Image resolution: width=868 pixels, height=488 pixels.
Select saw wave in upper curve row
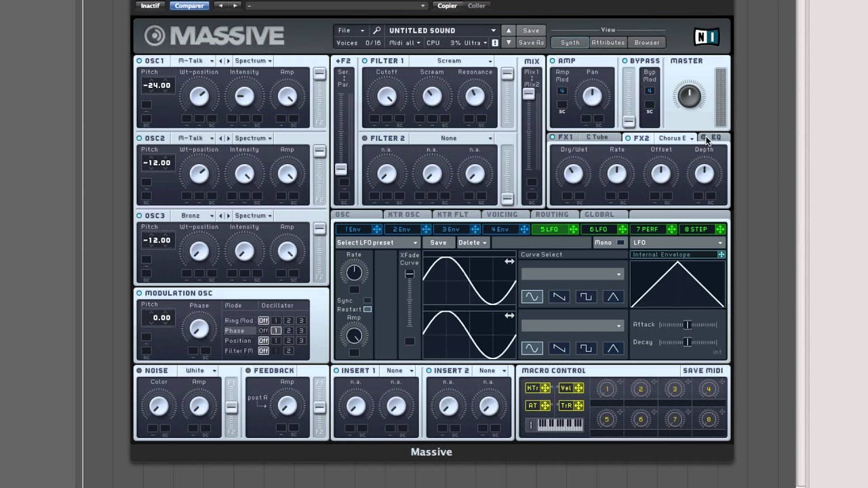click(x=559, y=297)
